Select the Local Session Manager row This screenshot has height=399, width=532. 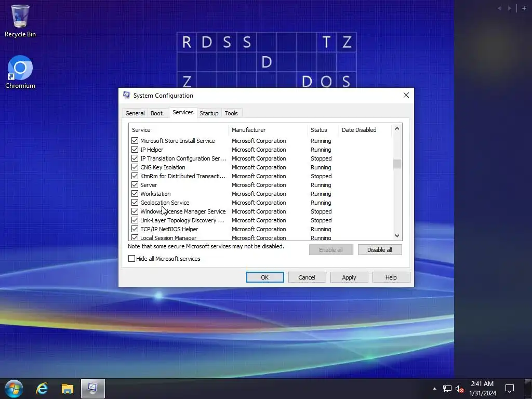(261, 237)
